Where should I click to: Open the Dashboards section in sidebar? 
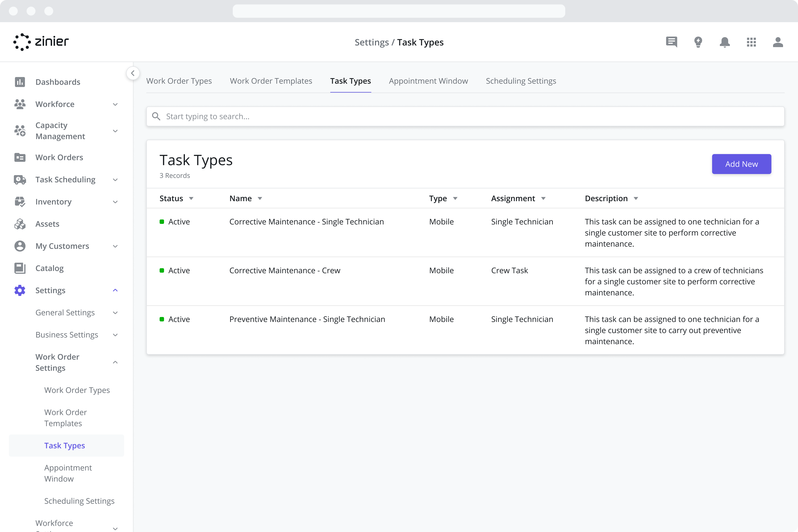pos(58,82)
